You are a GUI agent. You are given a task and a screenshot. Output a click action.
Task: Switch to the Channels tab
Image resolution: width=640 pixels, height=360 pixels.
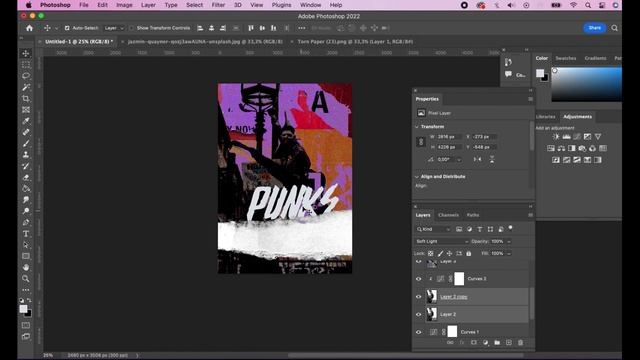448,215
